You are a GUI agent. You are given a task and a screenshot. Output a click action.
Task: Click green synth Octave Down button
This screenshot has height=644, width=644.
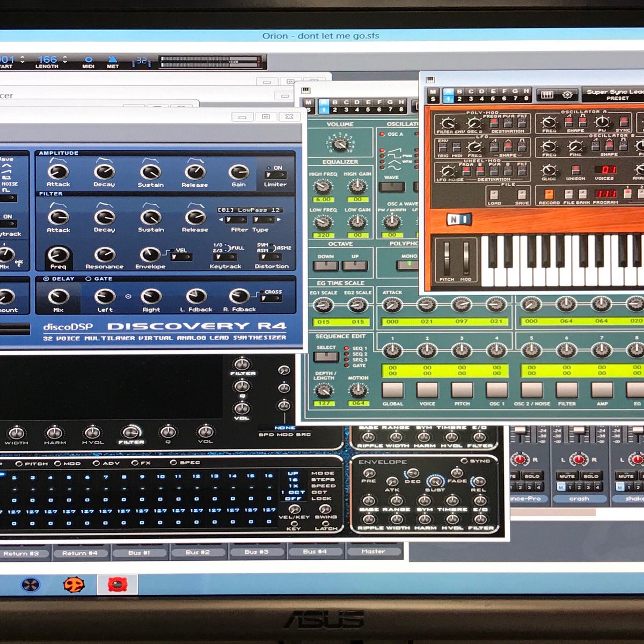click(x=326, y=266)
